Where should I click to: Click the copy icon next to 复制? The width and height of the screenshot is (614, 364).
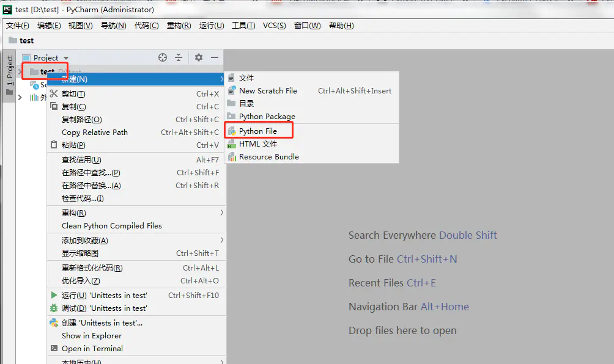coord(54,106)
